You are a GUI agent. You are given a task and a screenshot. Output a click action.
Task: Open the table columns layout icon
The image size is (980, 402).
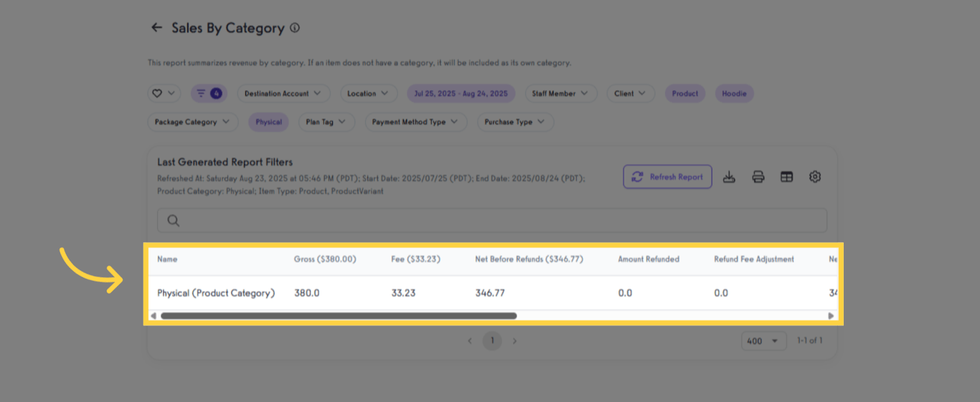pyautogui.click(x=786, y=177)
